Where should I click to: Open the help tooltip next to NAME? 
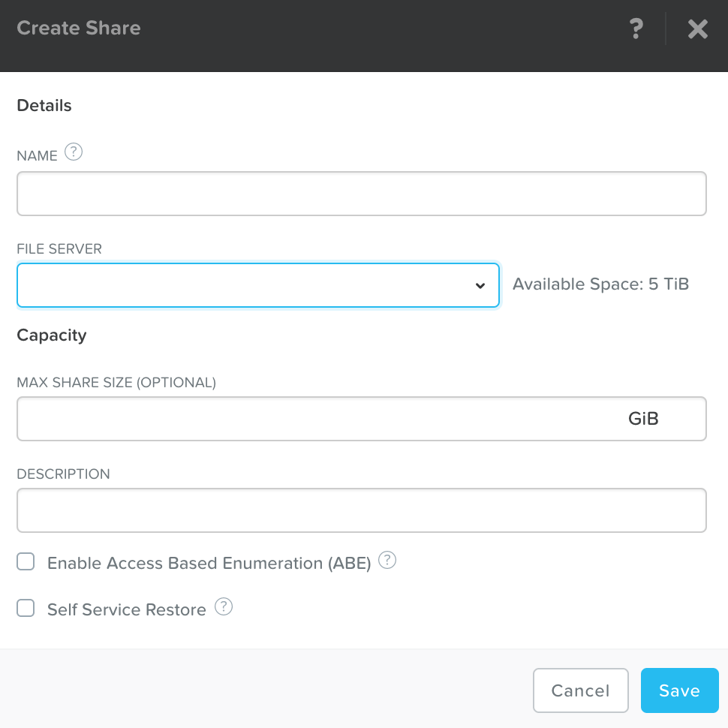pyautogui.click(x=73, y=152)
